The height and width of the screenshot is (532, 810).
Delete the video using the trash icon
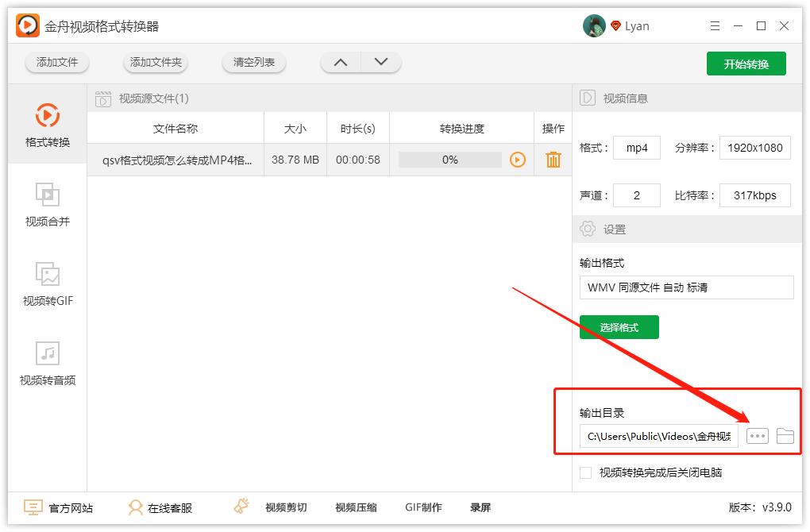[552, 160]
